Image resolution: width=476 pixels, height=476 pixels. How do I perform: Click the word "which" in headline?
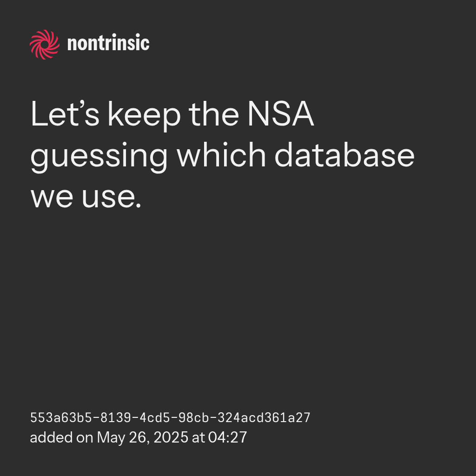click(222, 156)
